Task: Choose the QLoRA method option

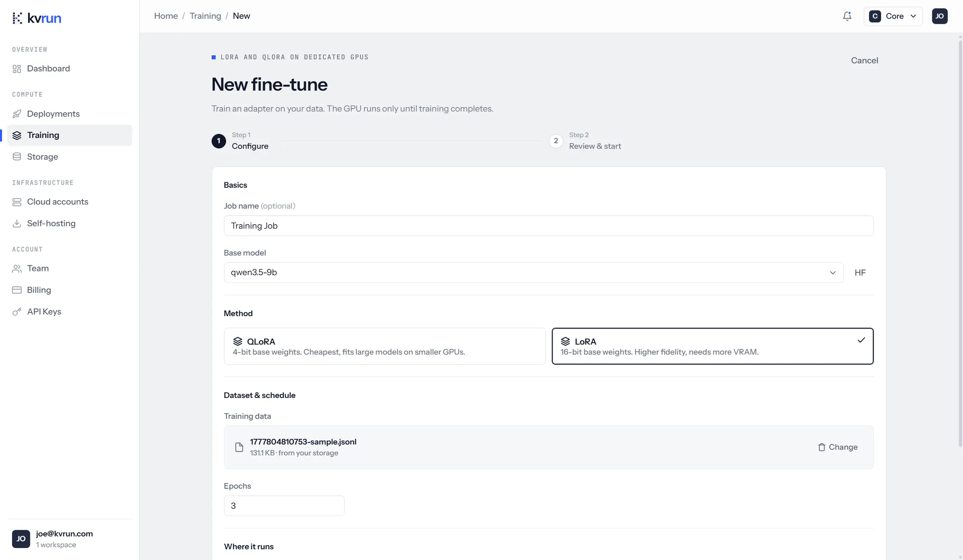Action: (384, 346)
